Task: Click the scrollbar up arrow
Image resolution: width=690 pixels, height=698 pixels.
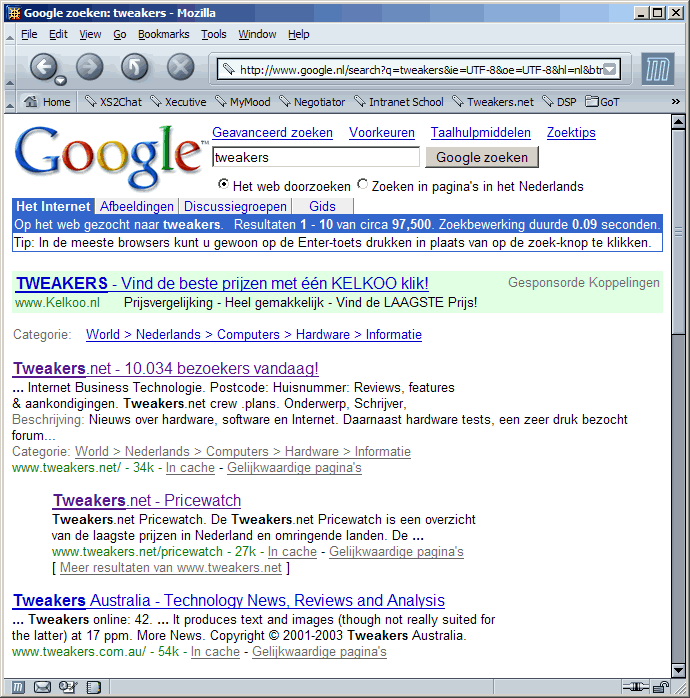Action: (678, 122)
